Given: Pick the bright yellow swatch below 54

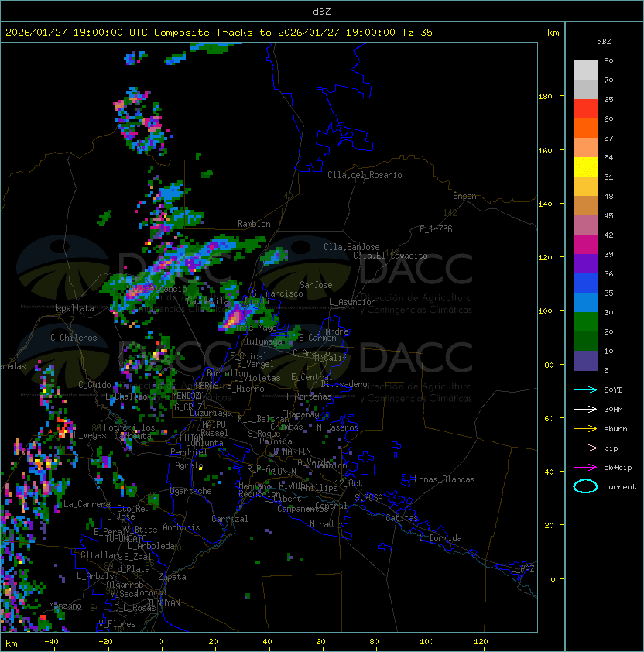Looking at the screenshot, I should pyautogui.click(x=585, y=167).
